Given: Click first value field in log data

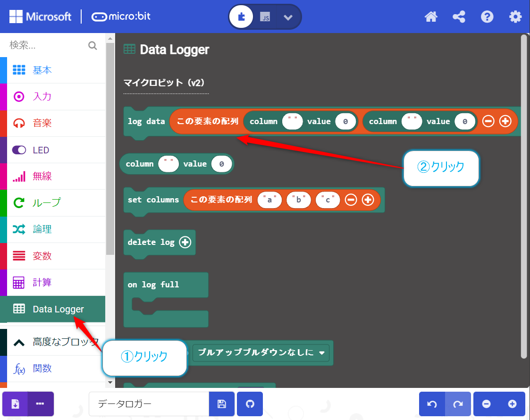Looking at the screenshot, I should tap(345, 121).
